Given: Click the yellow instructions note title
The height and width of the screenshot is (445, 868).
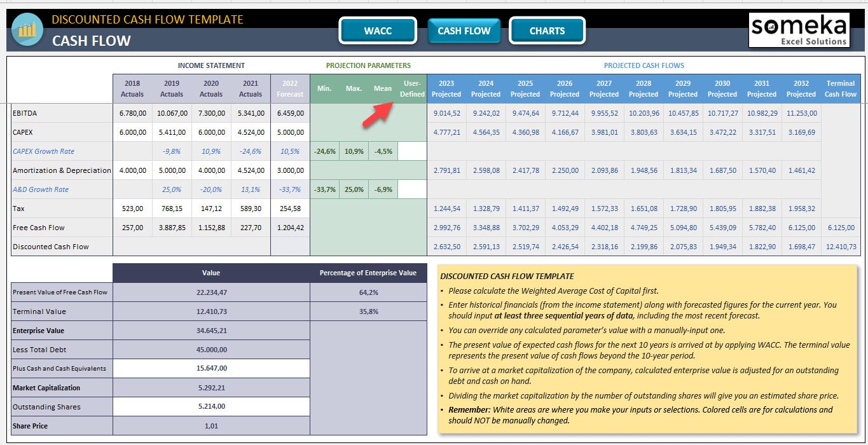Looking at the screenshot, I should (507, 276).
